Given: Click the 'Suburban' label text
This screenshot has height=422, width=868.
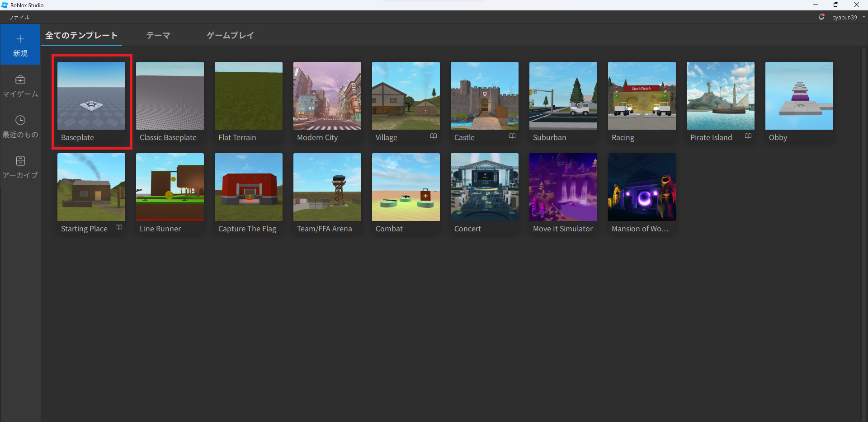Looking at the screenshot, I should (549, 137).
